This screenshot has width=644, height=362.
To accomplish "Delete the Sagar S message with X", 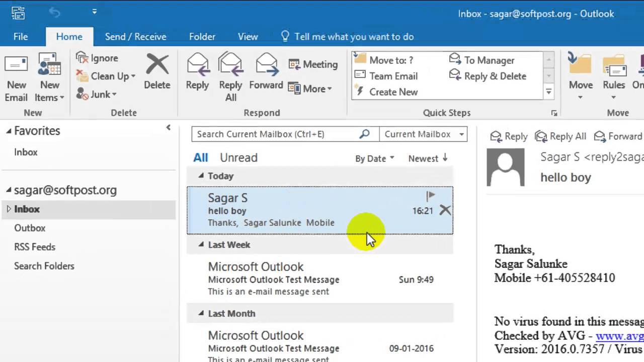I will 445,210.
